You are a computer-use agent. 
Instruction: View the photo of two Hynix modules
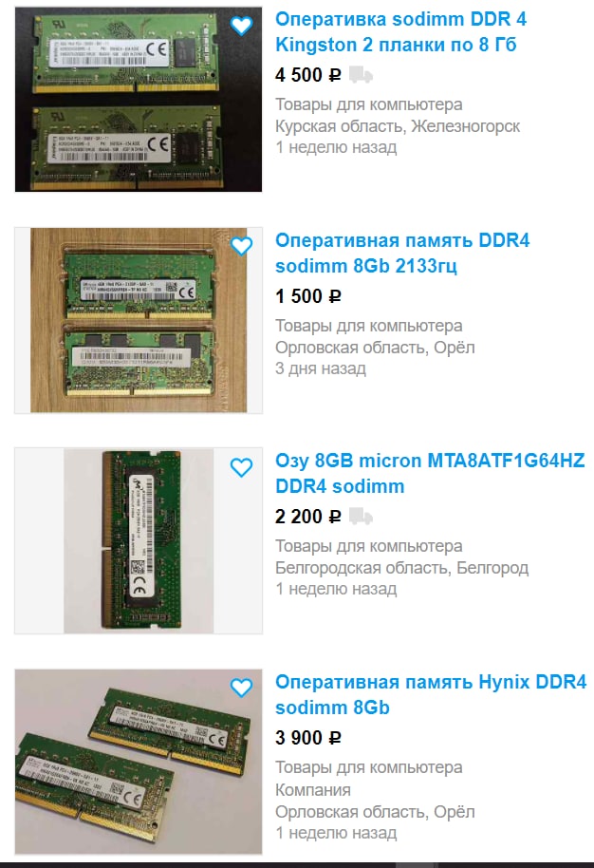point(139,762)
